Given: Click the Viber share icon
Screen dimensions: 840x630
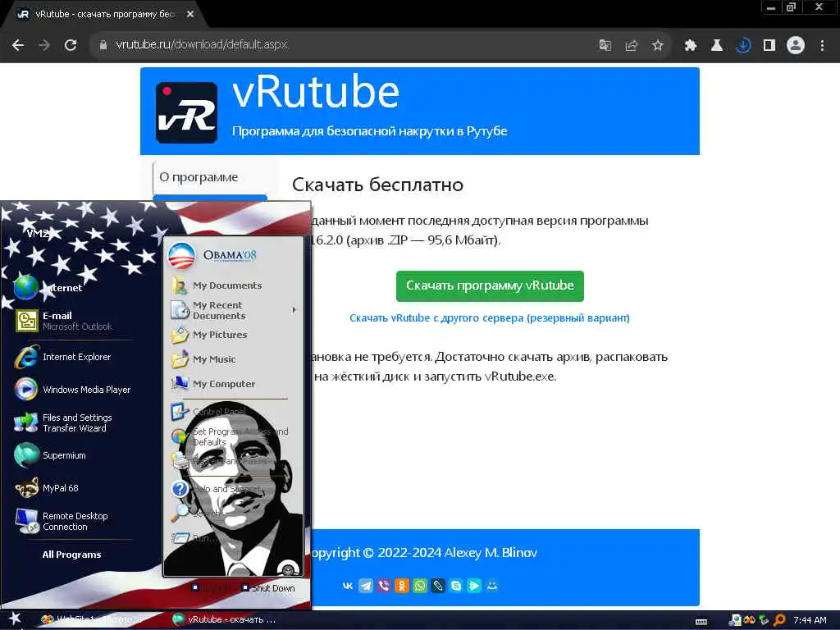Looking at the screenshot, I should click(384, 586).
